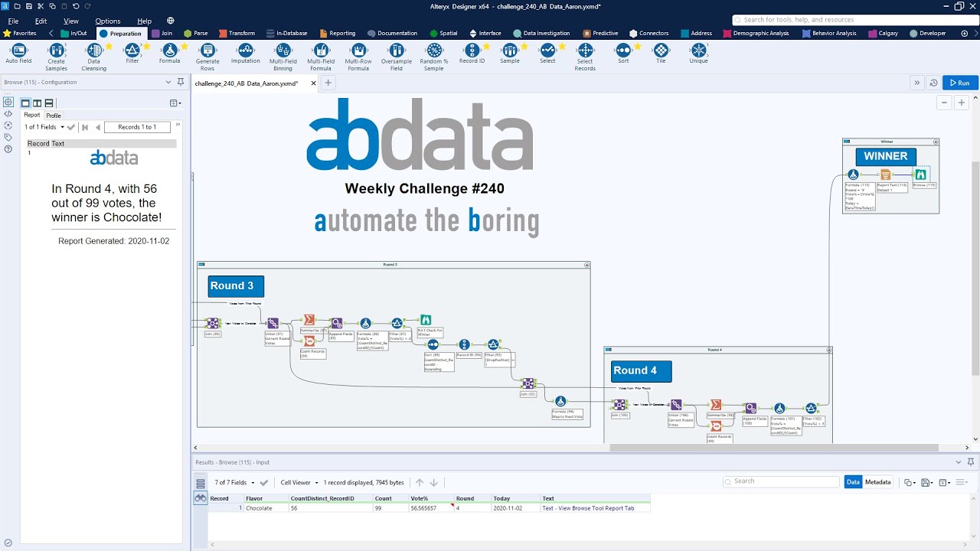Select the Oversample Field tool
This screenshot has height=551, width=980.
point(396,57)
